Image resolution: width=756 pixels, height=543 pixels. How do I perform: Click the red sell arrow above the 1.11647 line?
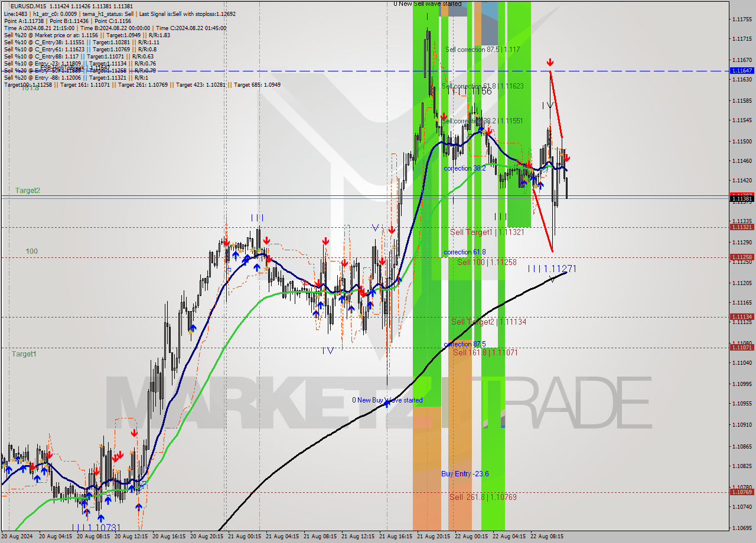(x=550, y=62)
